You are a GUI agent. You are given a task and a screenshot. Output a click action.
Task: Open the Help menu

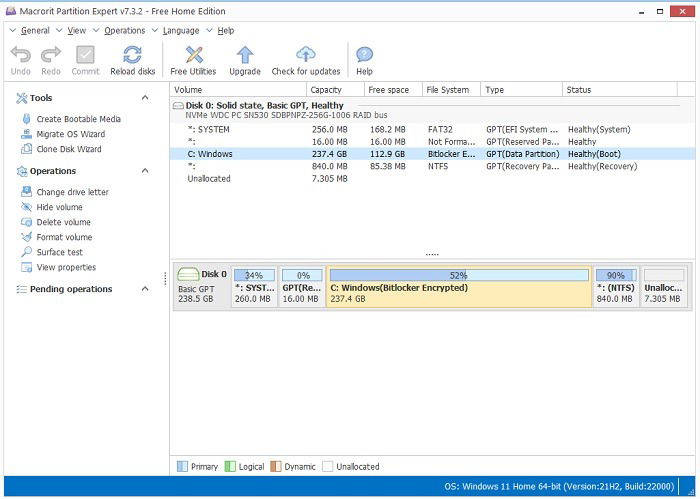(225, 30)
